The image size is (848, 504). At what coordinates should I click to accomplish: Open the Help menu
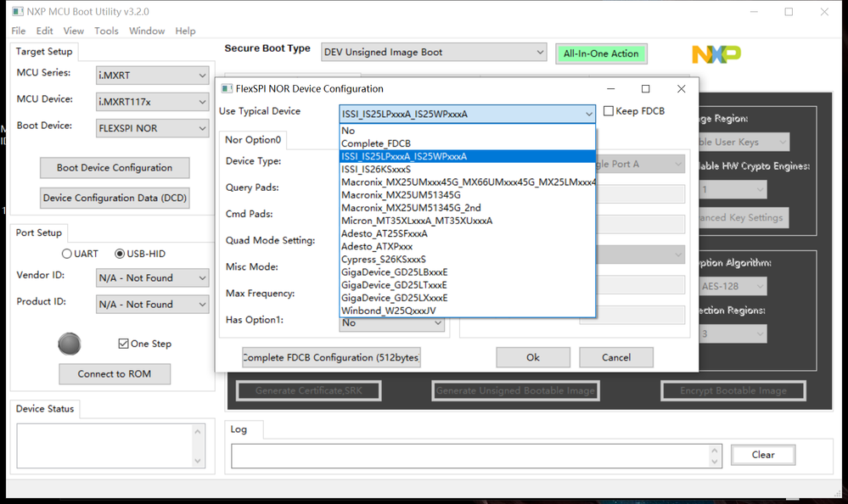coord(185,31)
